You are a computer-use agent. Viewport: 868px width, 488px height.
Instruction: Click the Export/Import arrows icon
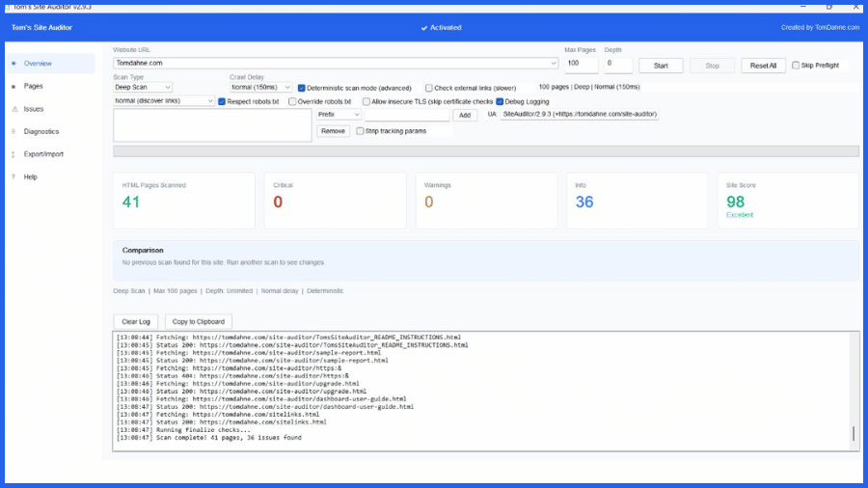pos(14,154)
